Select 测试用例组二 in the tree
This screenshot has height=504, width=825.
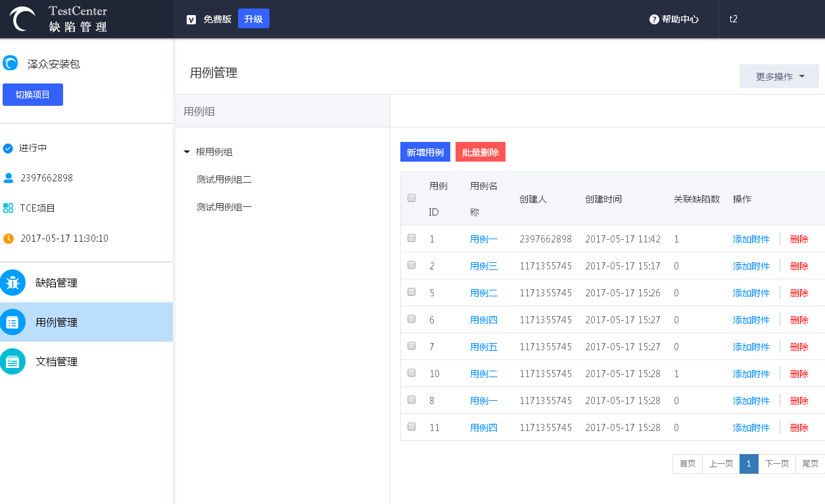[x=224, y=179]
